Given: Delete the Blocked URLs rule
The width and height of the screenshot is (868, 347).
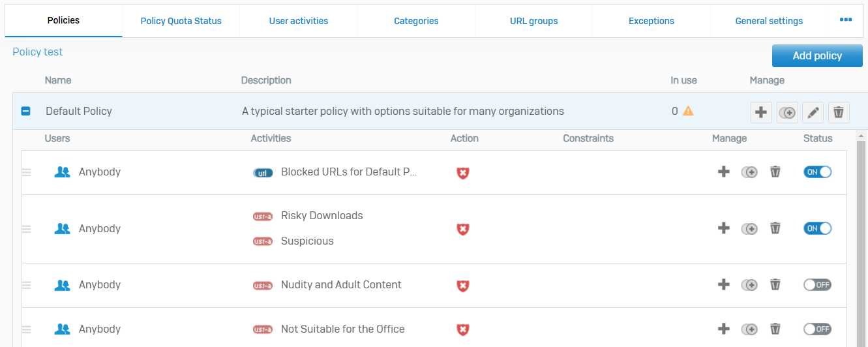Looking at the screenshot, I should click(775, 172).
